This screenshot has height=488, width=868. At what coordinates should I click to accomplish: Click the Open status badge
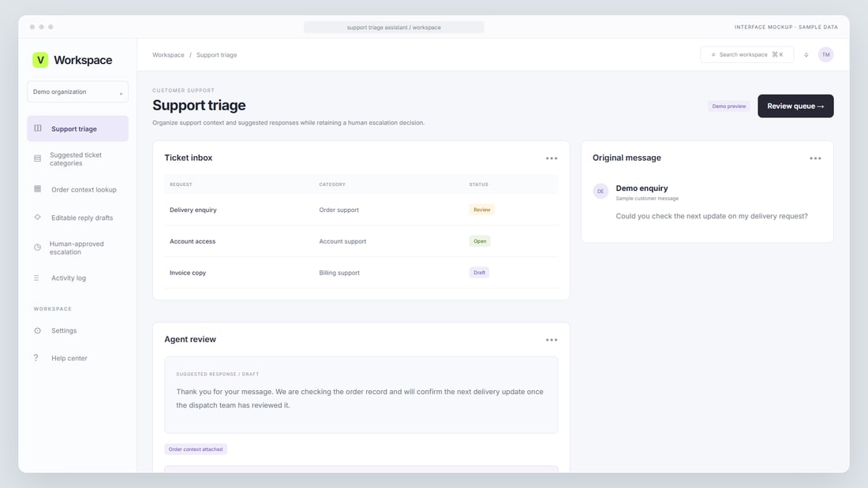(480, 241)
